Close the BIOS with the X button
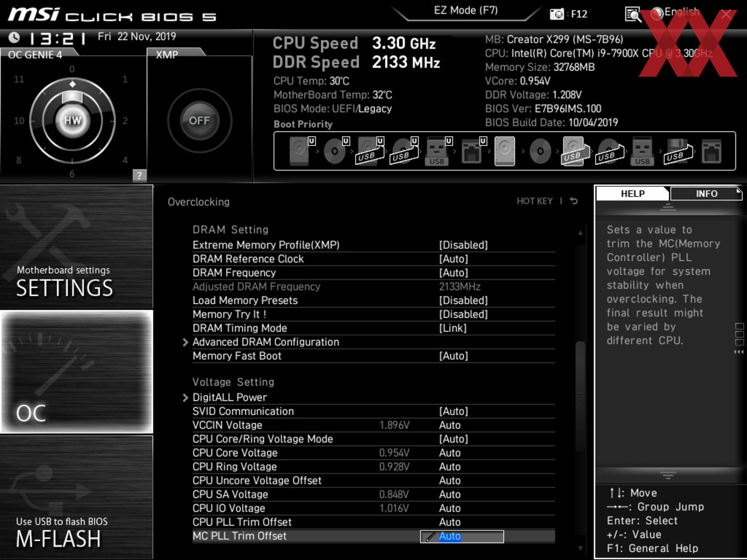This screenshot has height=560, width=747. [726, 14]
